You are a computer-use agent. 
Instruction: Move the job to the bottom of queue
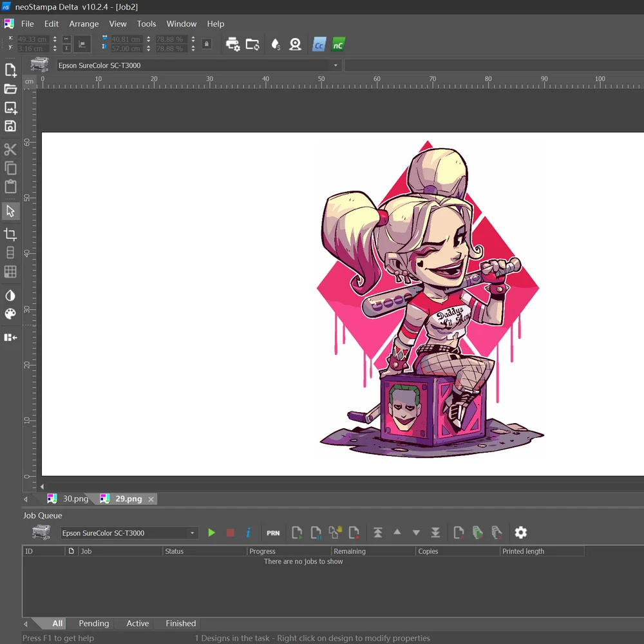435,533
